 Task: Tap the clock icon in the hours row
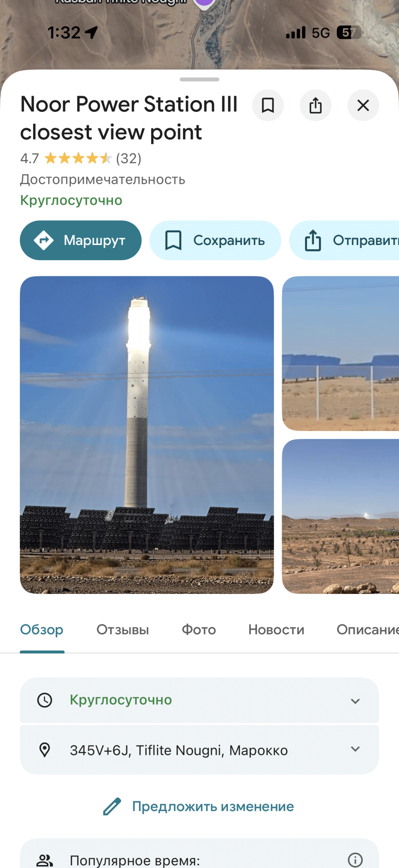coord(44,700)
